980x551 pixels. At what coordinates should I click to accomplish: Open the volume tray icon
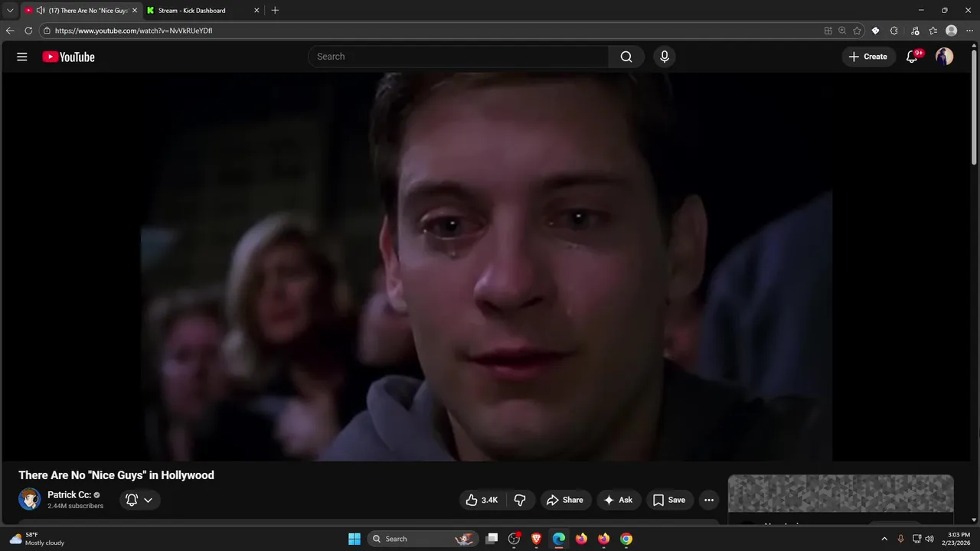click(929, 539)
